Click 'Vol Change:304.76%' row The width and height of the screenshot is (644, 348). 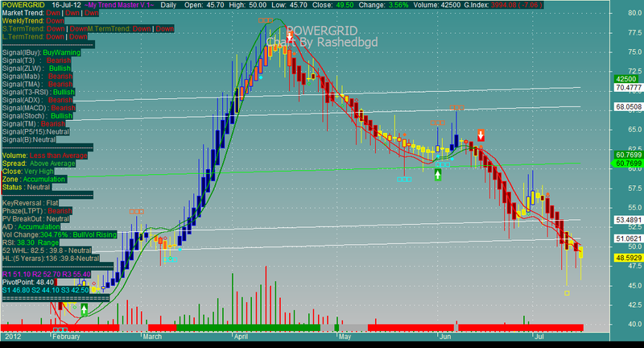click(60, 234)
